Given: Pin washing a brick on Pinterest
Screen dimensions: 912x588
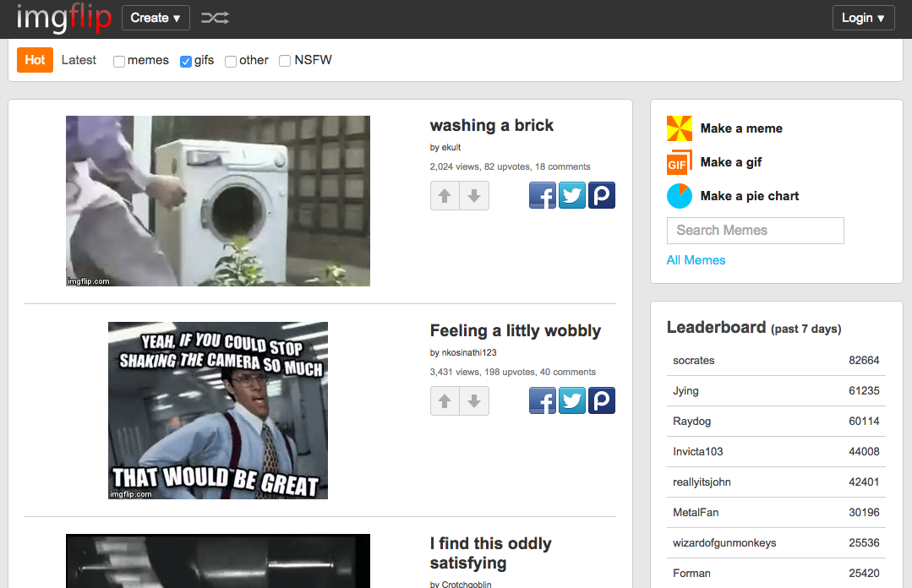Looking at the screenshot, I should click(602, 195).
